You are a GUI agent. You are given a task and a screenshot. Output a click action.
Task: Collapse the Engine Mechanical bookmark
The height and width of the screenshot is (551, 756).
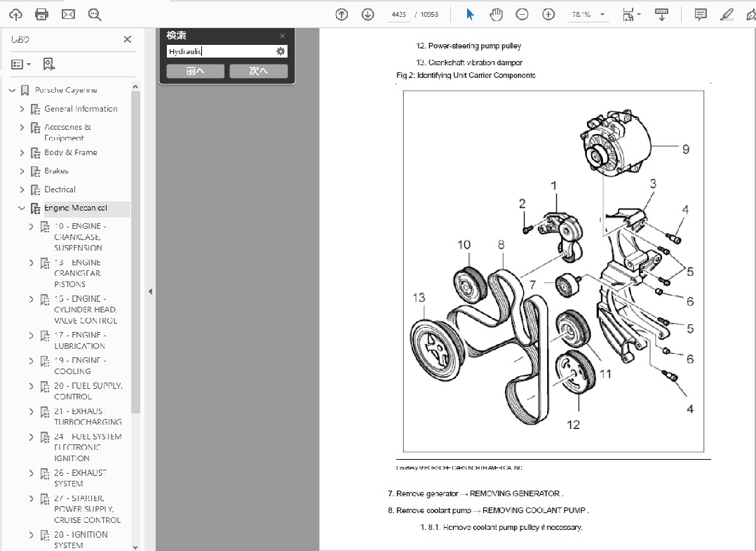(22, 208)
